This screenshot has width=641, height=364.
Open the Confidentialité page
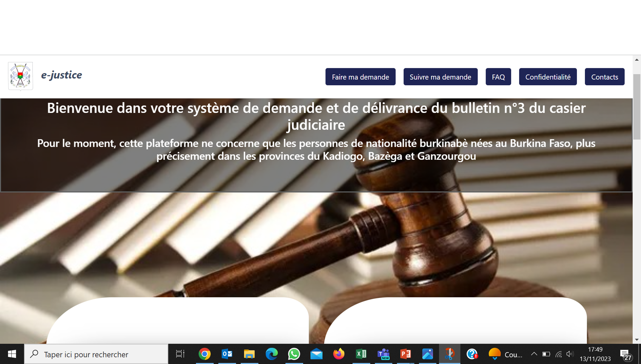pos(548,77)
